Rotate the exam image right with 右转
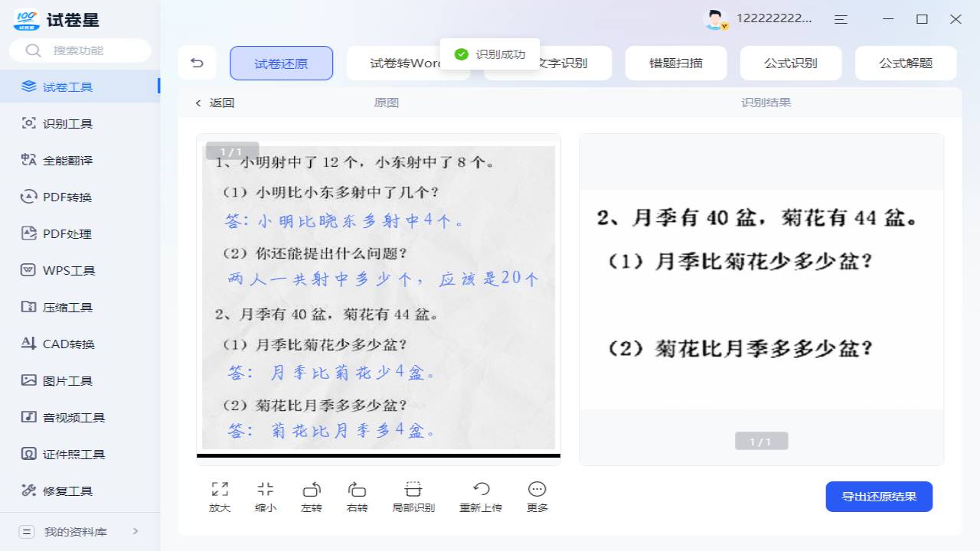 tap(356, 495)
